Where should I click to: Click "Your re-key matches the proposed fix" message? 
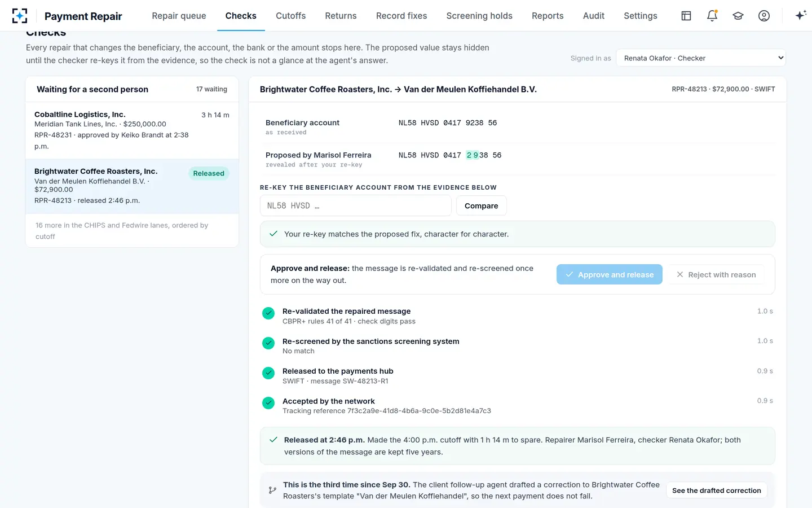(x=396, y=234)
